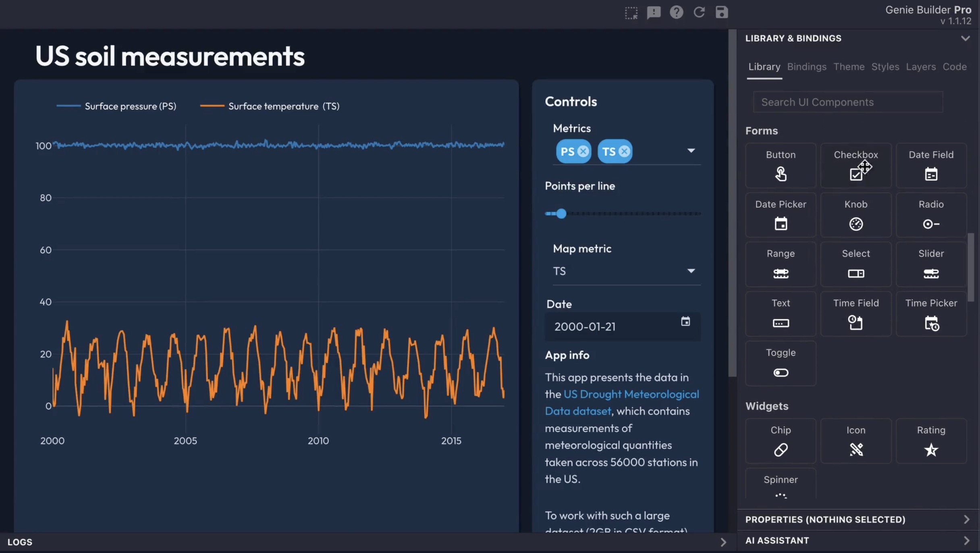Add a Date Picker component
Viewport: 980px width, 553px height.
pyautogui.click(x=781, y=214)
